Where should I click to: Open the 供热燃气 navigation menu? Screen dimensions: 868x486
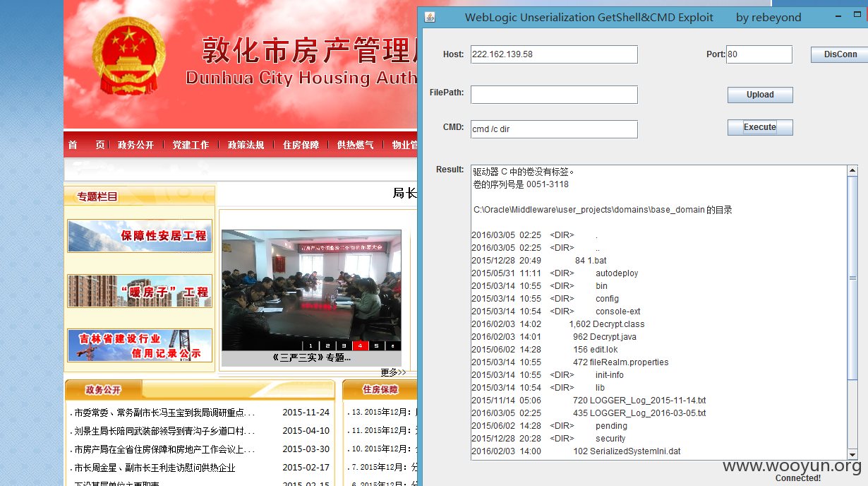click(355, 145)
